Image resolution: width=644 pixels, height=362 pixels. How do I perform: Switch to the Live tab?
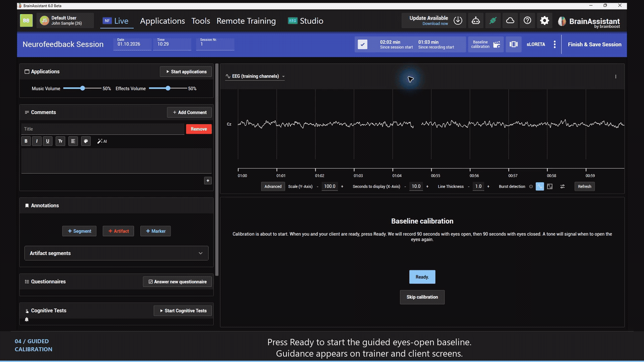click(x=116, y=21)
